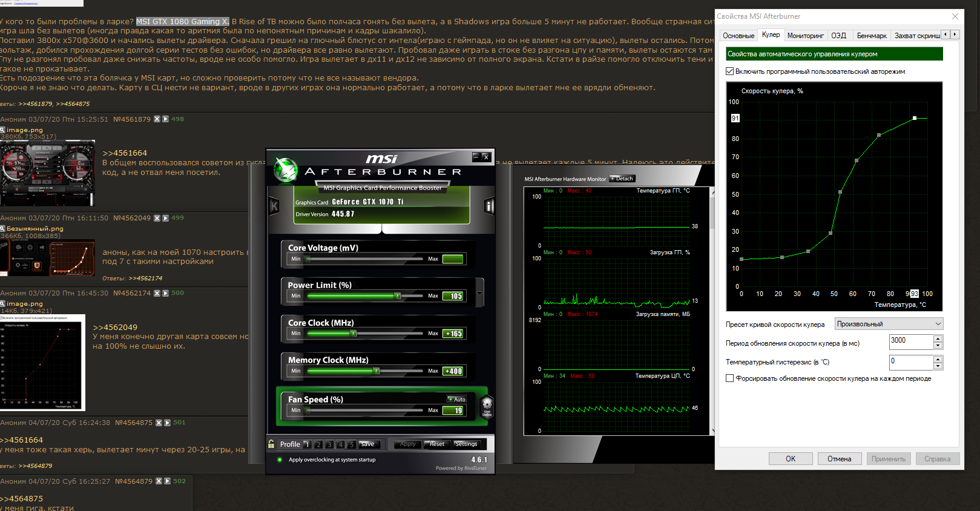980x511 pixels.
Task: Click the Memory Clock slider handle
Action: tap(377, 371)
